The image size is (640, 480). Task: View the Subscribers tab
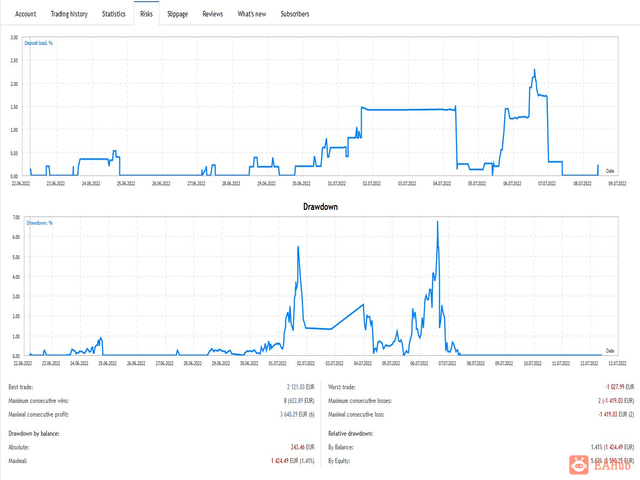click(295, 14)
